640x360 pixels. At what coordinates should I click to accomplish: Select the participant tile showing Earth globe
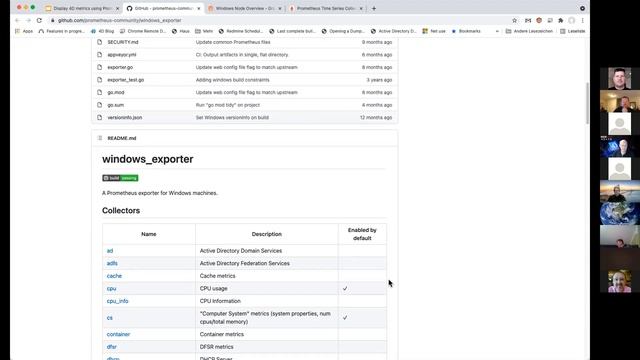point(620,213)
